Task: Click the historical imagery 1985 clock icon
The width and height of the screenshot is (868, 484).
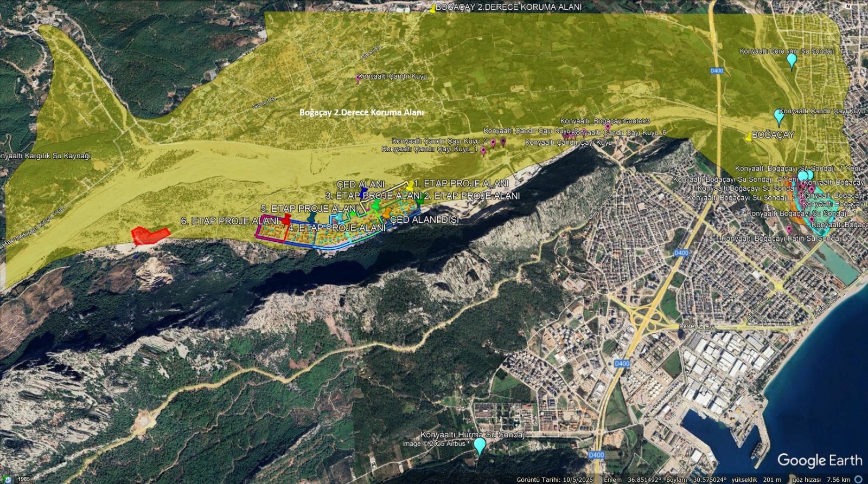Action: click(8, 479)
